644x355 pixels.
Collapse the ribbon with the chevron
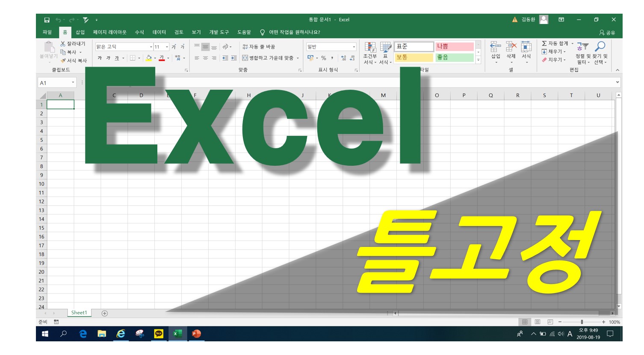point(617,70)
